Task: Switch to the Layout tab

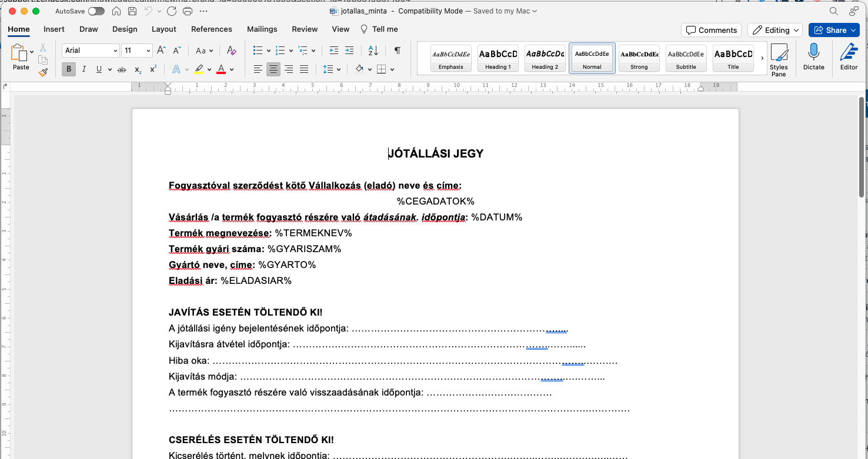Action: point(164,29)
